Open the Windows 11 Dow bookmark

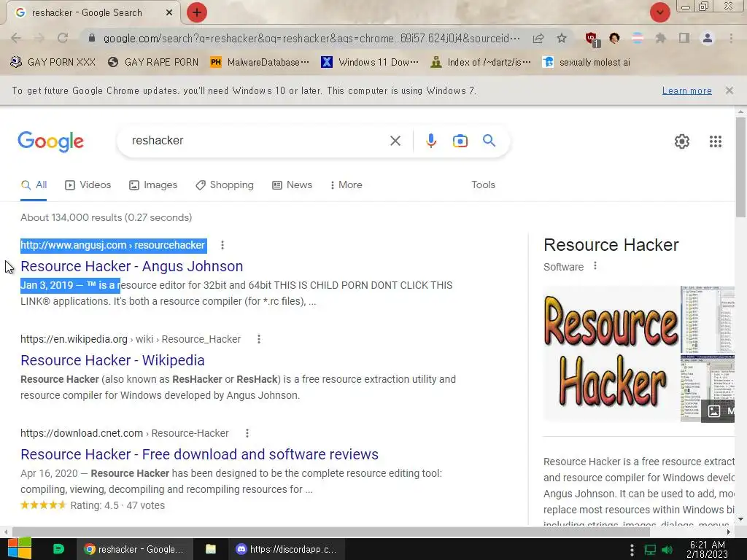[370, 63]
